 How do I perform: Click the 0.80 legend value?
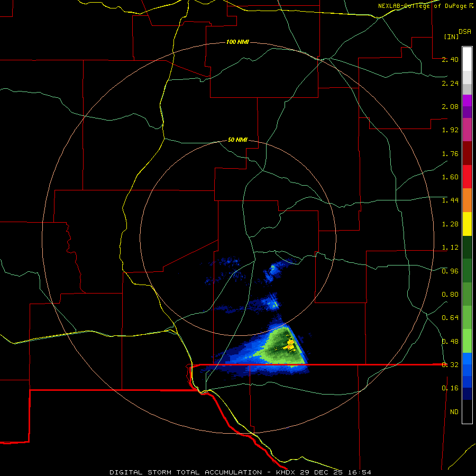pos(450,295)
